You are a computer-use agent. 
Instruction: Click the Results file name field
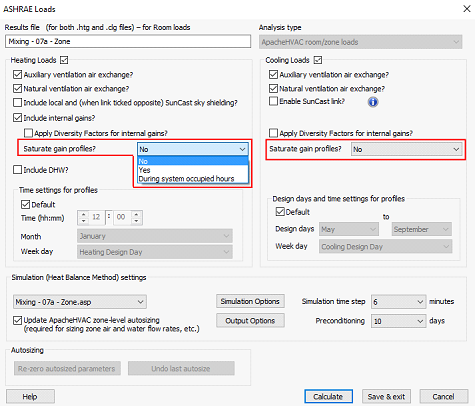pyautogui.click(x=128, y=41)
